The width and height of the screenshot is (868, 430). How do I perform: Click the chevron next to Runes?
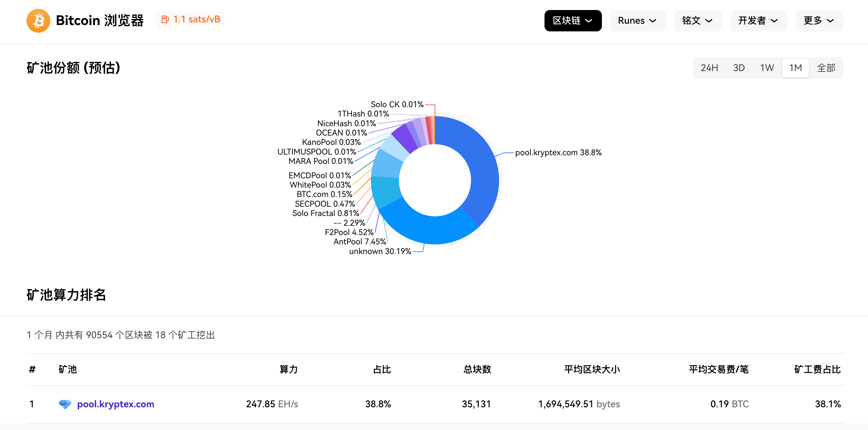pyautogui.click(x=653, y=21)
